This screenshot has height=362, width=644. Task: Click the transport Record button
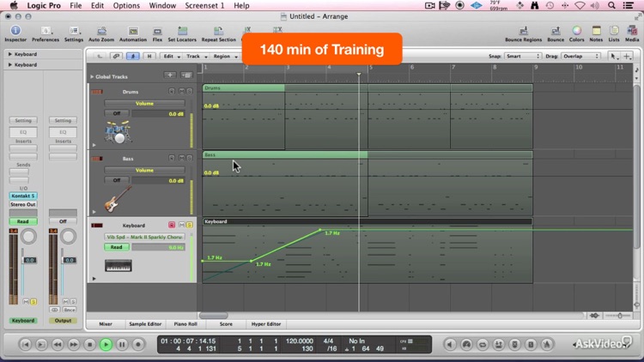tap(138, 344)
